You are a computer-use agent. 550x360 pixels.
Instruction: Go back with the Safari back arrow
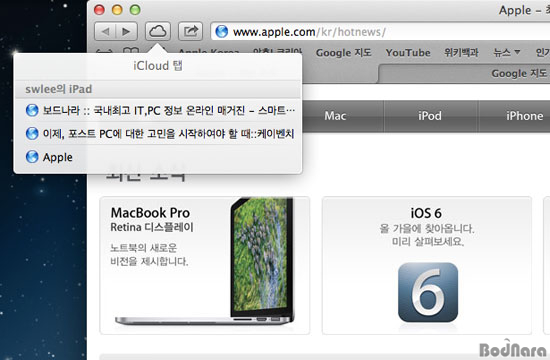[x=105, y=32]
